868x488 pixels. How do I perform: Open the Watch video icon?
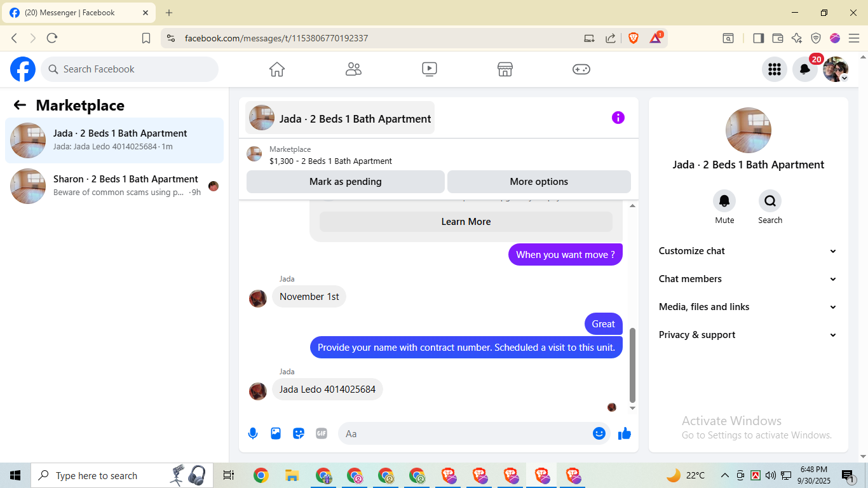coord(430,69)
